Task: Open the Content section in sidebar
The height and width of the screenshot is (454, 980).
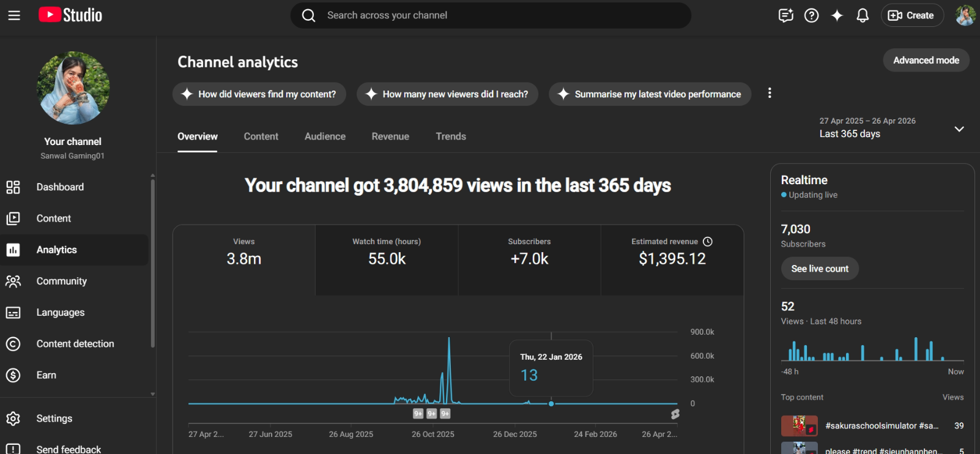Action: (x=74, y=218)
